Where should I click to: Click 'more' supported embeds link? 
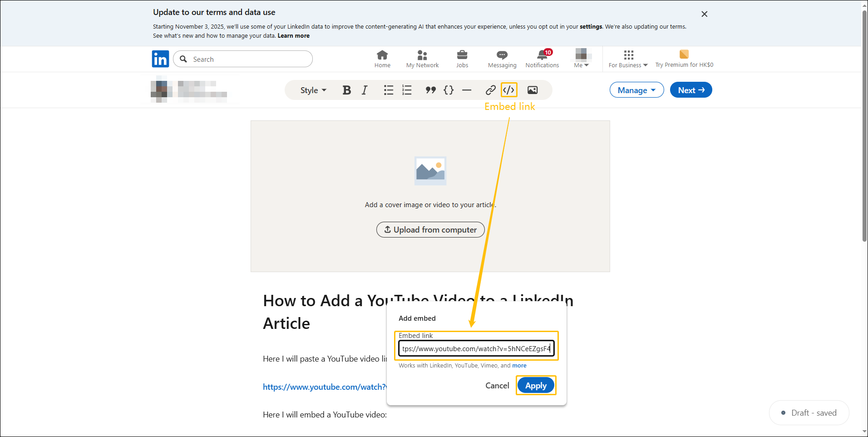(x=519, y=366)
